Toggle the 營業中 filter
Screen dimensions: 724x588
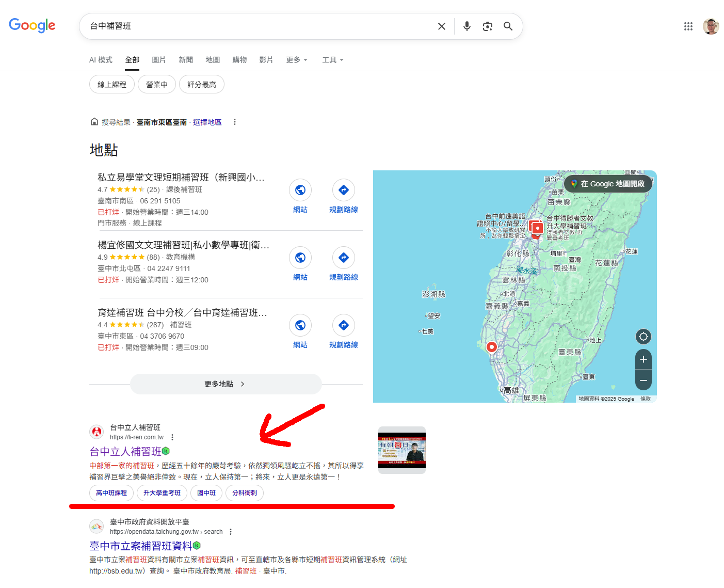click(156, 84)
